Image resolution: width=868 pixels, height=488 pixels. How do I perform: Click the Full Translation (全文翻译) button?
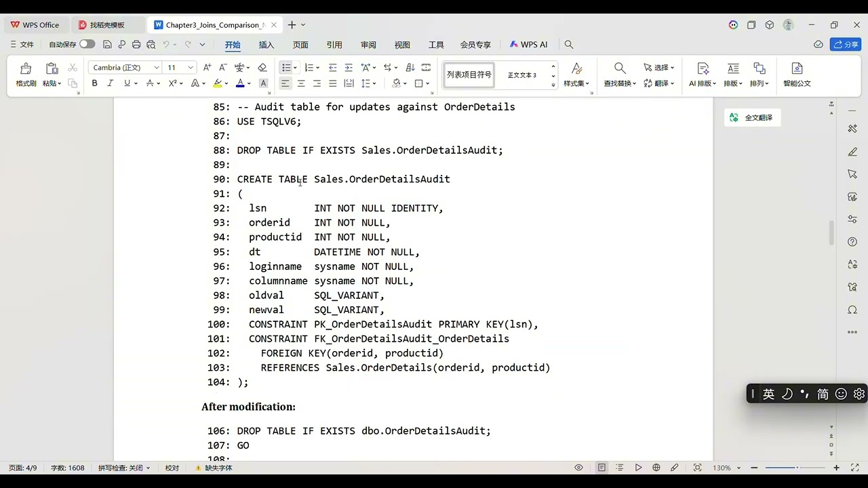(752, 117)
